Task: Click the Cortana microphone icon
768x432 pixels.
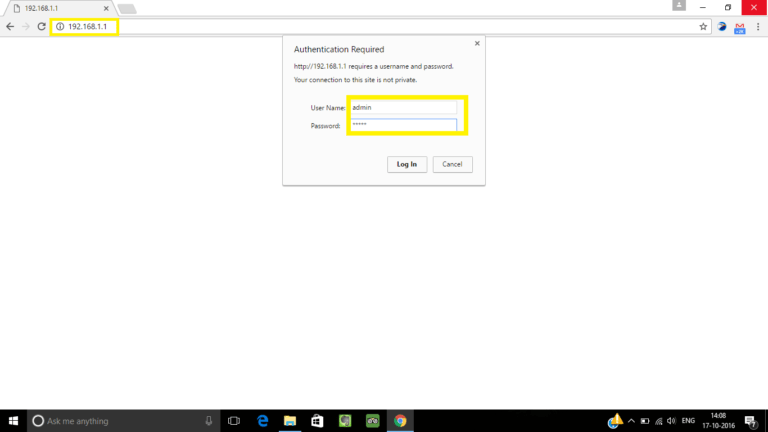Action: click(209, 421)
